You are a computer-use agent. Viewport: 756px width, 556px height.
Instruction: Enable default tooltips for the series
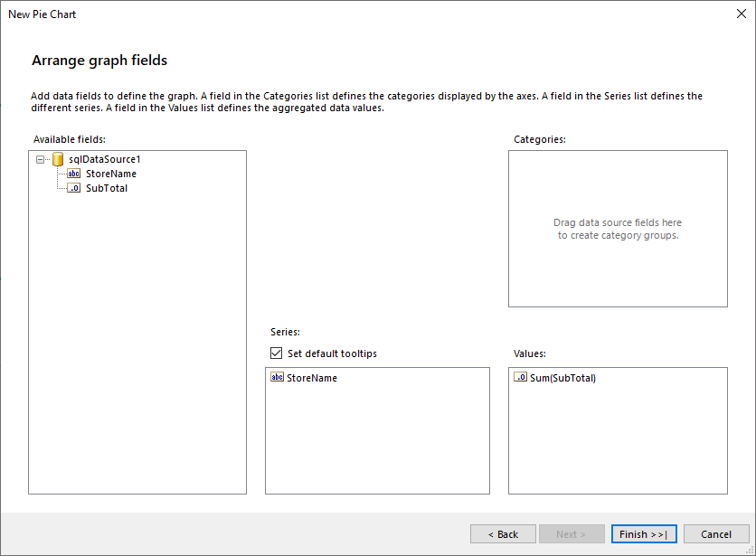276,353
